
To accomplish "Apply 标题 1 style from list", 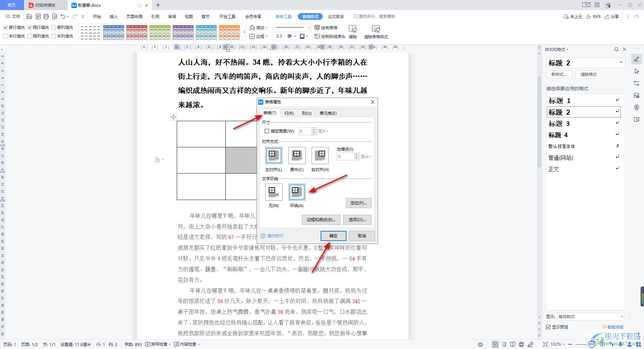I will click(584, 100).
